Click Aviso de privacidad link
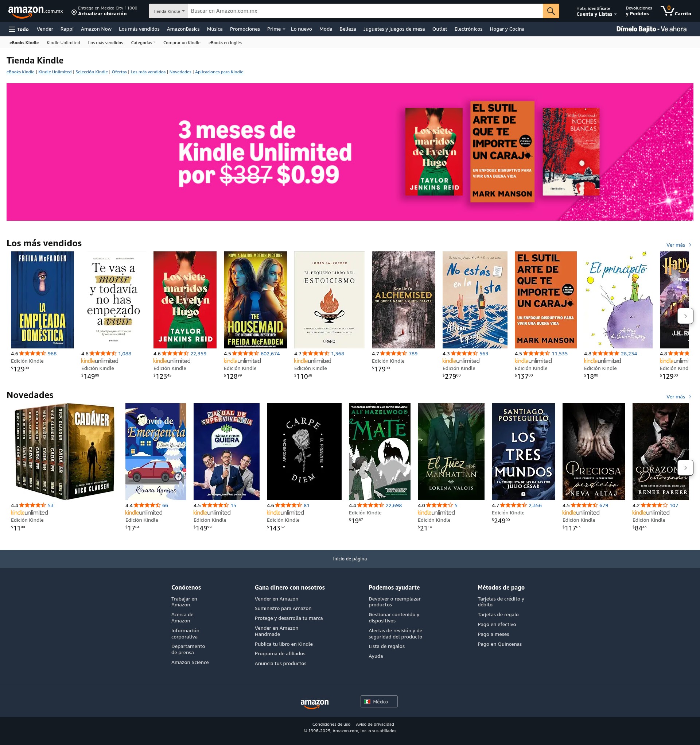 (x=375, y=724)
